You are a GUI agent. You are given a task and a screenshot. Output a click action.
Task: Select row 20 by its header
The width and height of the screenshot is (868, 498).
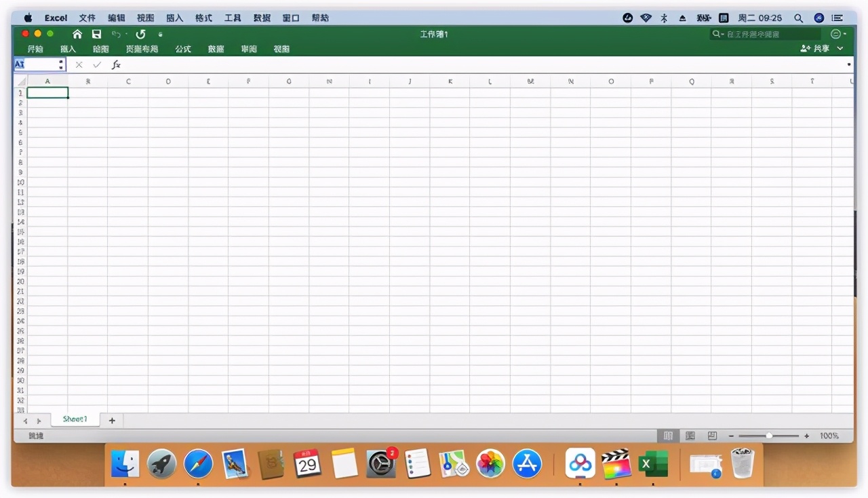coord(20,281)
